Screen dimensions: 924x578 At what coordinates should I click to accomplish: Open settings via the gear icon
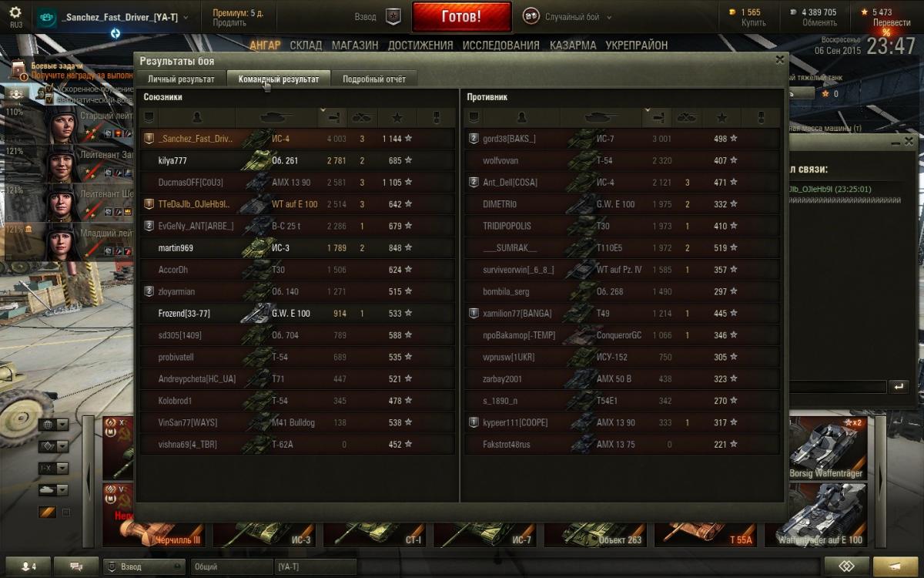[15, 12]
